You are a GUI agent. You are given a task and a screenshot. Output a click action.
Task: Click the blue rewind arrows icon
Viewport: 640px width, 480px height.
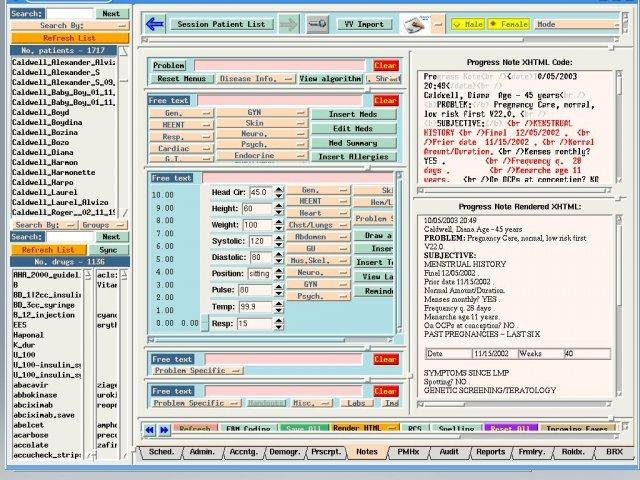point(150,429)
